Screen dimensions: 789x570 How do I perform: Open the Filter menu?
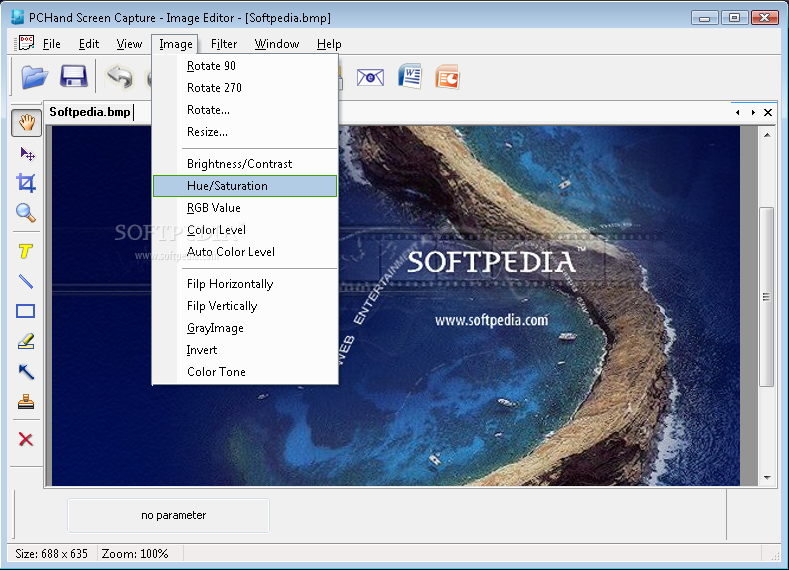pos(224,44)
